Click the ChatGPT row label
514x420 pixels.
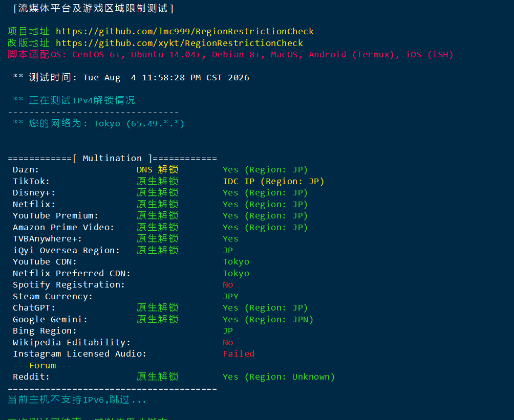click(x=34, y=308)
